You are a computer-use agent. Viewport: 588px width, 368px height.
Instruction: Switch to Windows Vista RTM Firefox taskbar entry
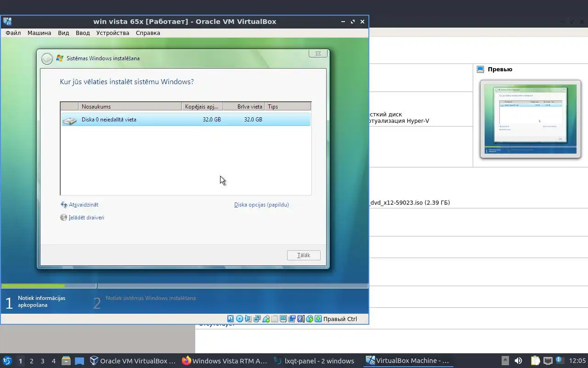click(x=224, y=361)
